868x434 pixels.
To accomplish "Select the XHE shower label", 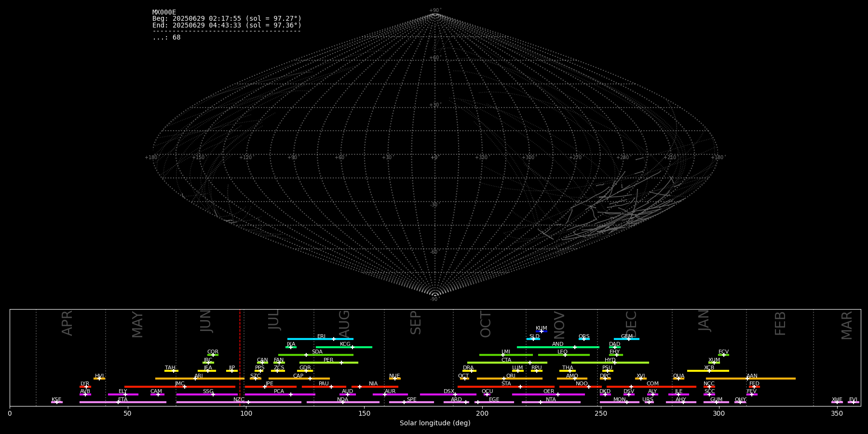I will coord(837,399).
